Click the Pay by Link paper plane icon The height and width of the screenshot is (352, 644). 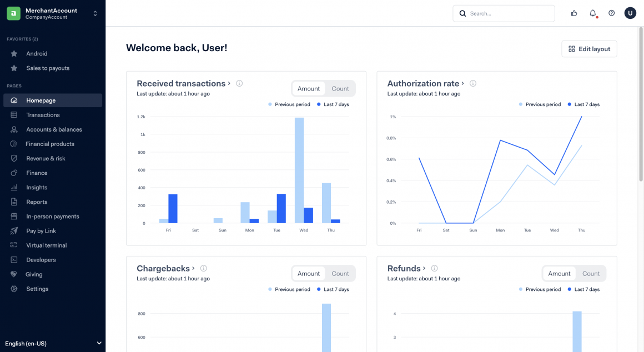pos(14,231)
